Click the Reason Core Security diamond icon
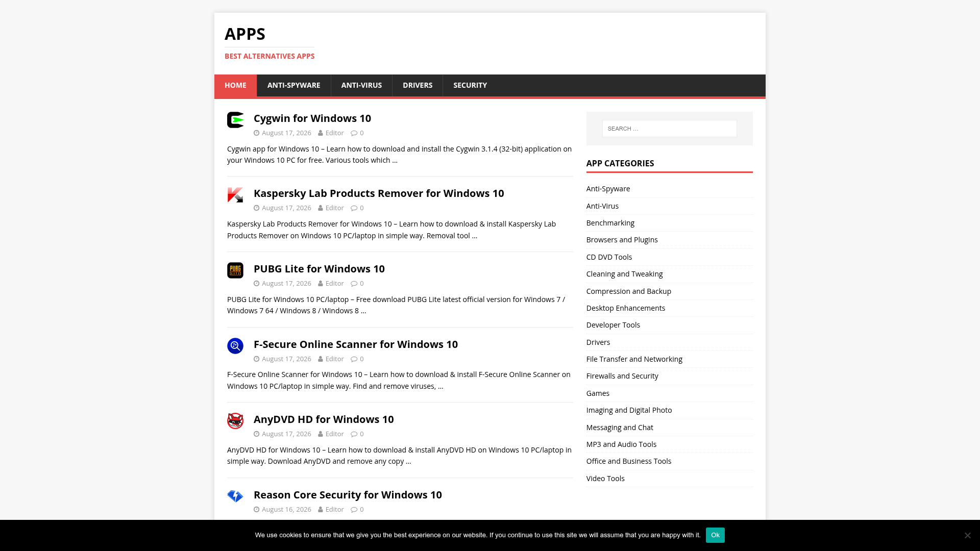This screenshot has height=551, width=980. pyautogui.click(x=235, y=496)
